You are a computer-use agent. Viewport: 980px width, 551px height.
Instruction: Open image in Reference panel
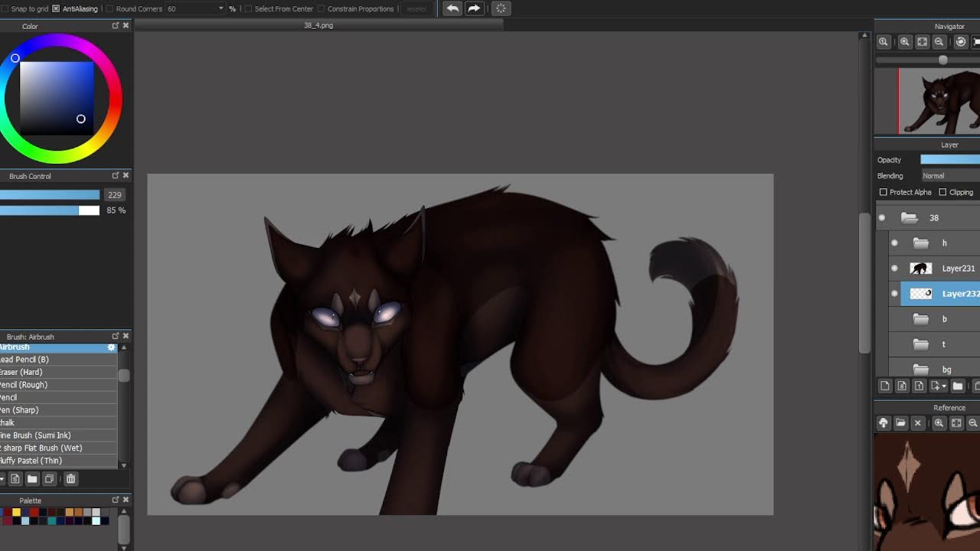coord(900,423)
